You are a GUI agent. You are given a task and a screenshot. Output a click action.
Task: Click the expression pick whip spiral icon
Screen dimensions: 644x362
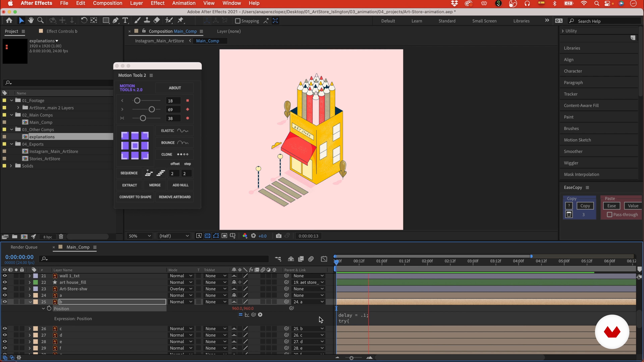pos(254,315)
